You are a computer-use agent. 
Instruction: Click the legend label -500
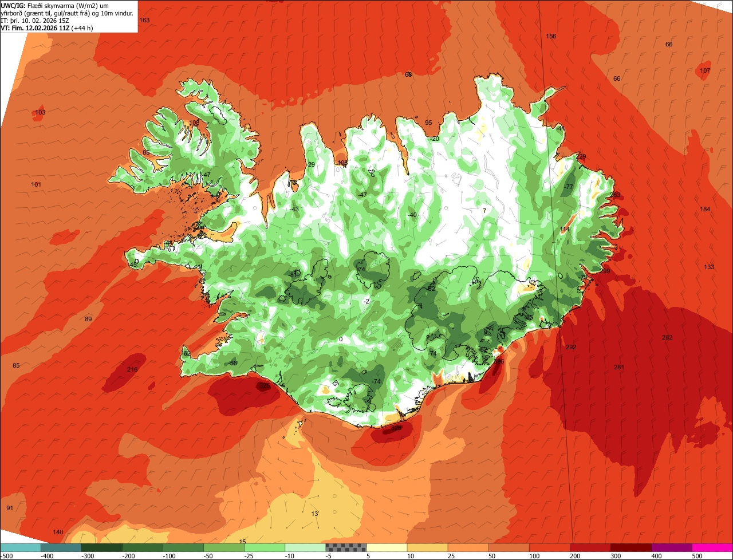coord(6,556)
